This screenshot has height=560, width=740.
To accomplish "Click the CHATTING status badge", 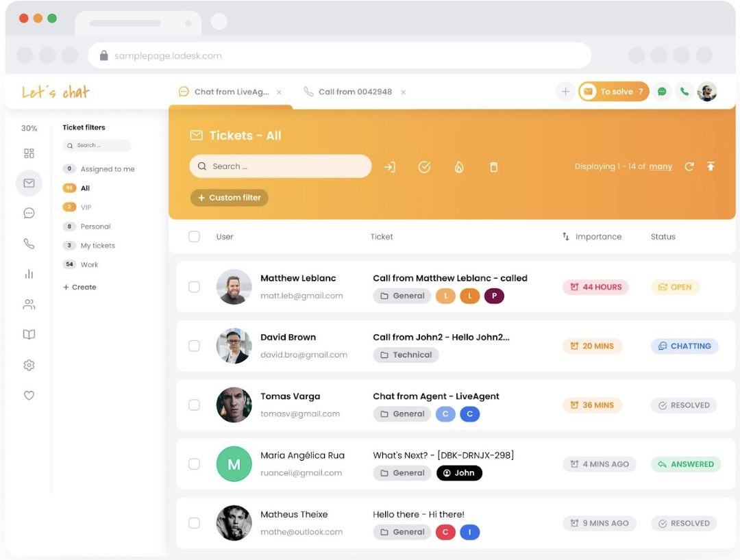I will [x=684, y=346].
